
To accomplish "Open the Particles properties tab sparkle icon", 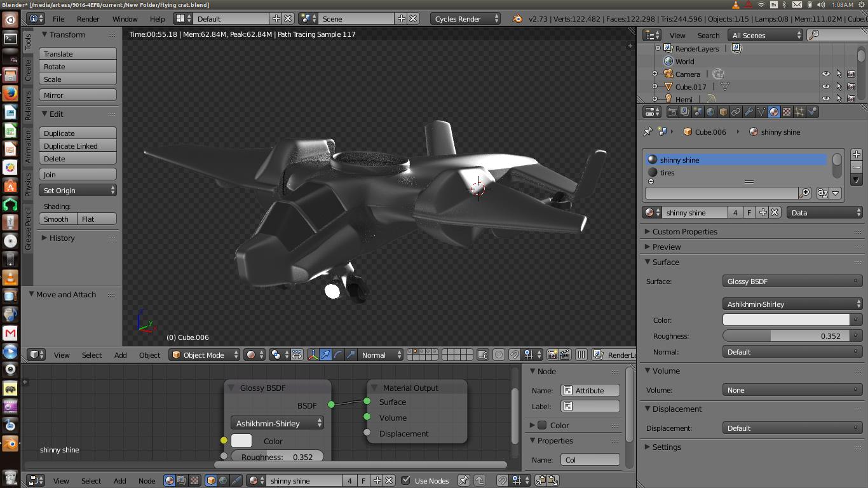I will click(x=799, y=112).
